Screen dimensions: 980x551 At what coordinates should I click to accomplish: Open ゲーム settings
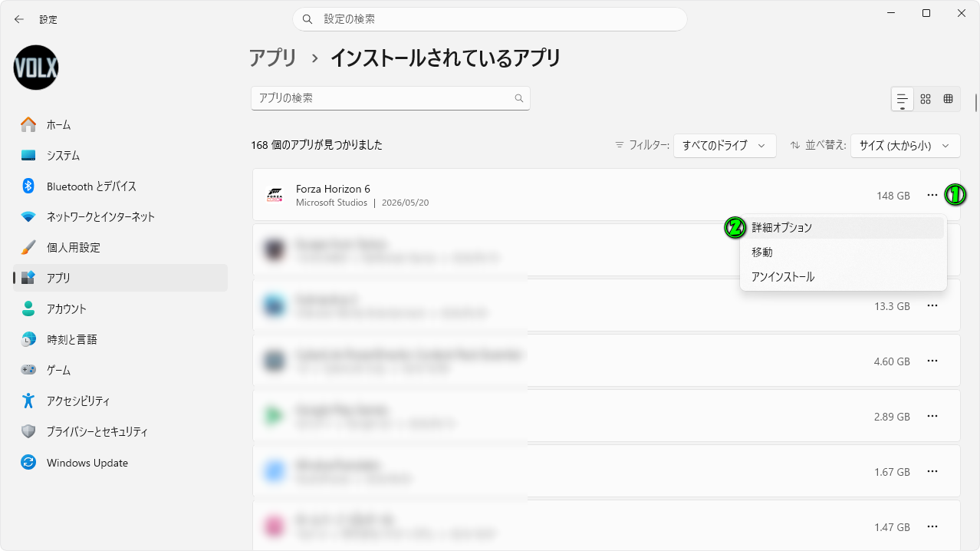click(x=120, y=370)
